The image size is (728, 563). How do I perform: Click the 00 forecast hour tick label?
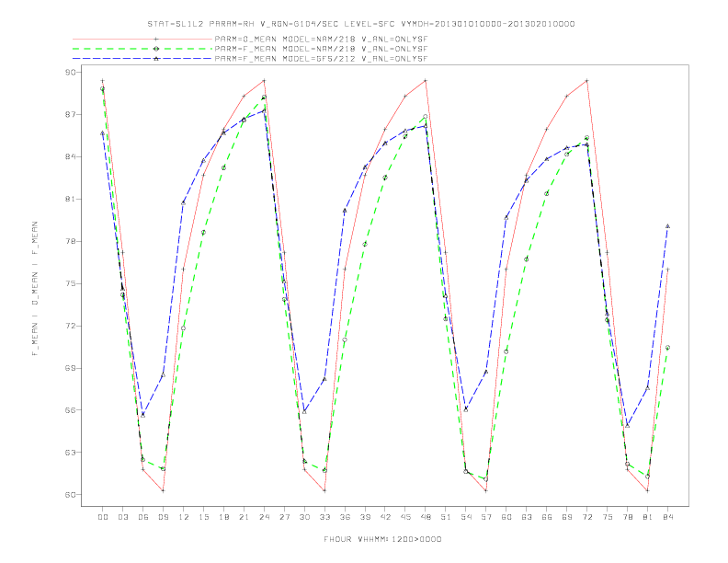tap(103, 517)
